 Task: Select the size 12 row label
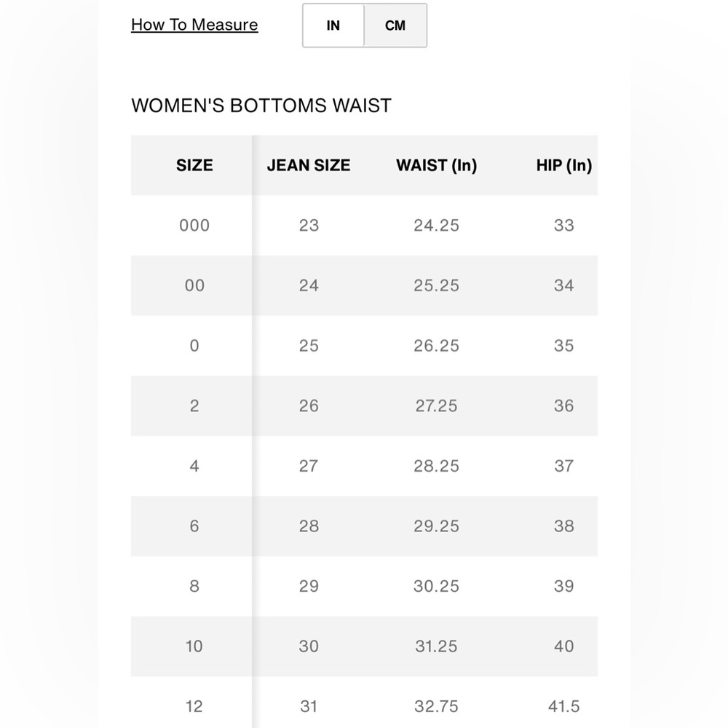click(194, 706)
